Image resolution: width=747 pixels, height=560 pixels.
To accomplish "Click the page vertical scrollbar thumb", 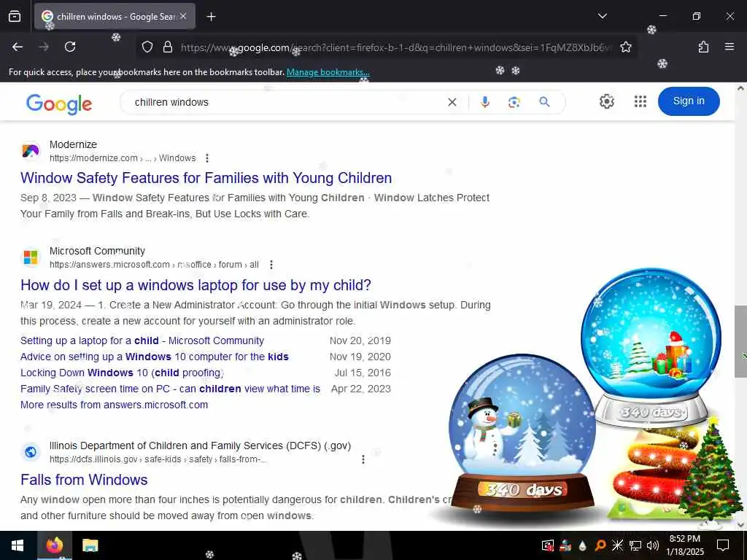I will pyautogui.click(x=740, y=334).
